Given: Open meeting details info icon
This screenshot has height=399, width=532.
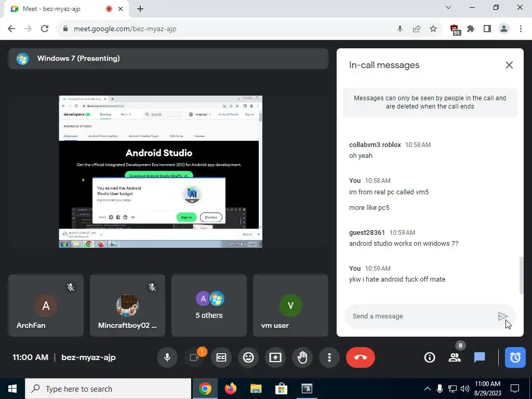Looking at the screenshot, I should coord(430,357).
